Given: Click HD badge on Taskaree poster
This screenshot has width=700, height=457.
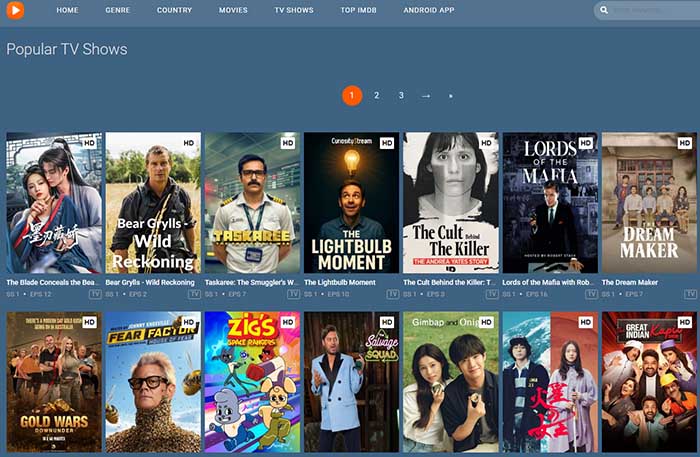Looking at the screenshot, I should coord(288,143).
